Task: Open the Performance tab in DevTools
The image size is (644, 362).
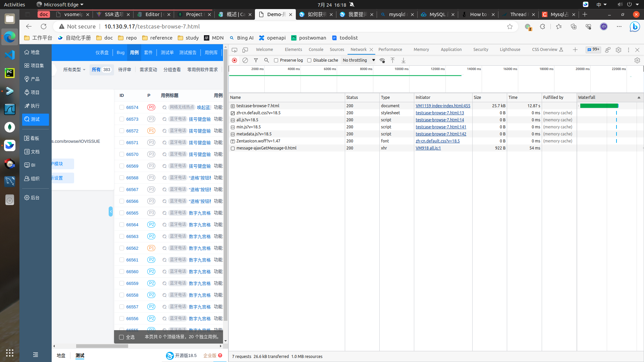Action: tap(390, 50)
